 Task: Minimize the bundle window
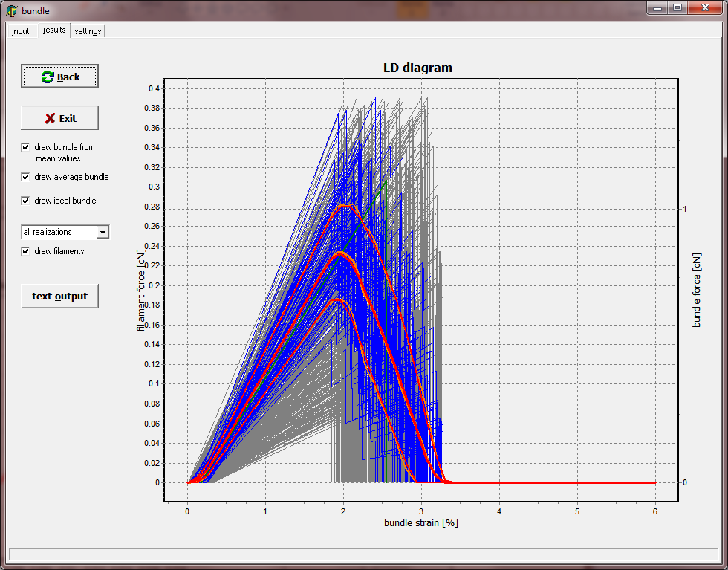coord(657,8)
